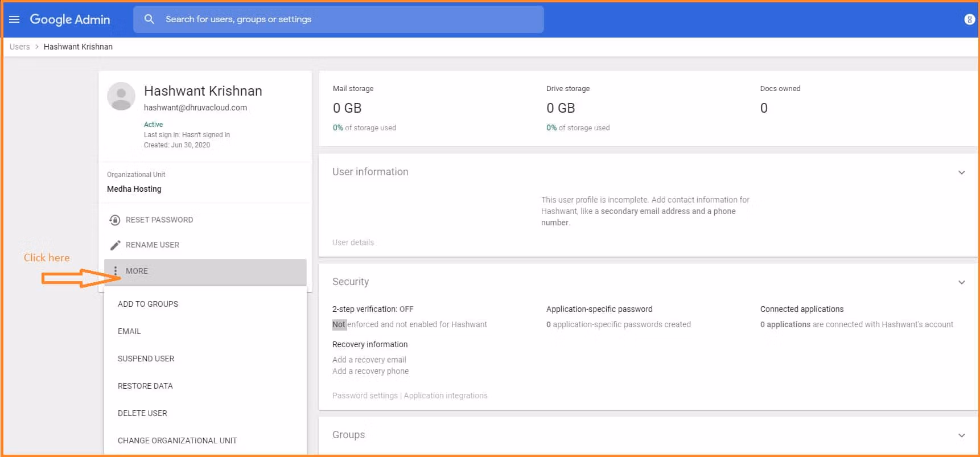Expand the Security section chevron

coord(961,282)
